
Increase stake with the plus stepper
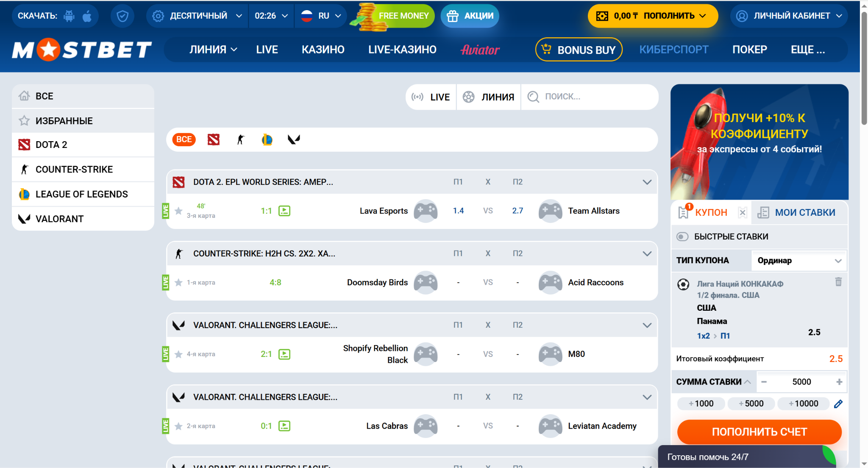839,382
